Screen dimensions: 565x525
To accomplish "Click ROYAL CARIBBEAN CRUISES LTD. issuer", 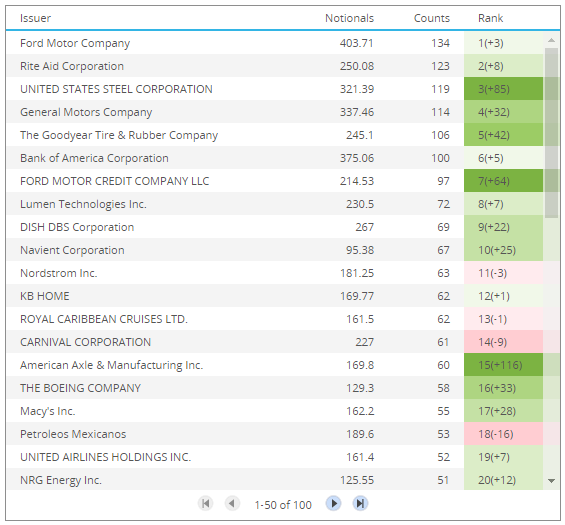I will (104, 319).
